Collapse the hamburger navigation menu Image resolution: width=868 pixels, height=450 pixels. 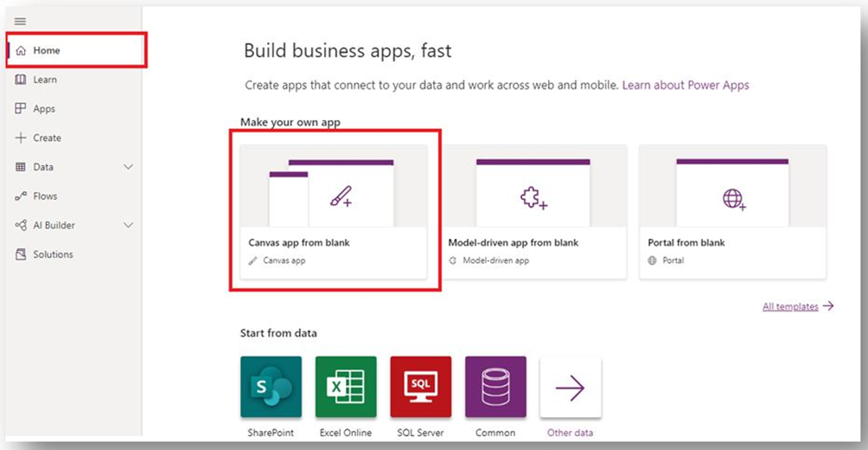[21, 21]
